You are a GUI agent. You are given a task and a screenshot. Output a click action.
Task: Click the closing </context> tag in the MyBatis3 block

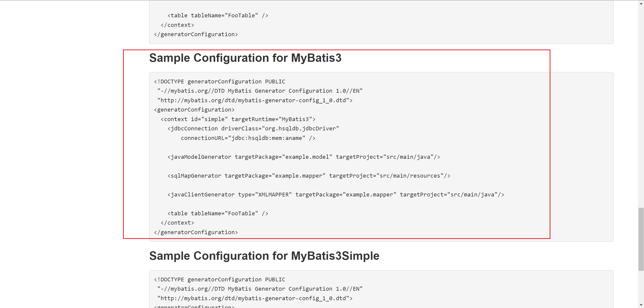177,223
